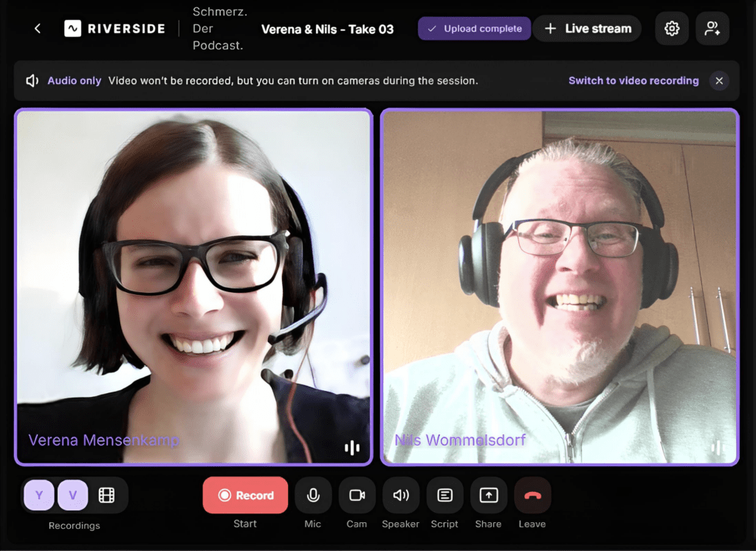Viewport: 756px width, 551px height.
Task: Click session title Verena & Nils - Take 03
Action: pyautogui.click(x=327, y=30)
